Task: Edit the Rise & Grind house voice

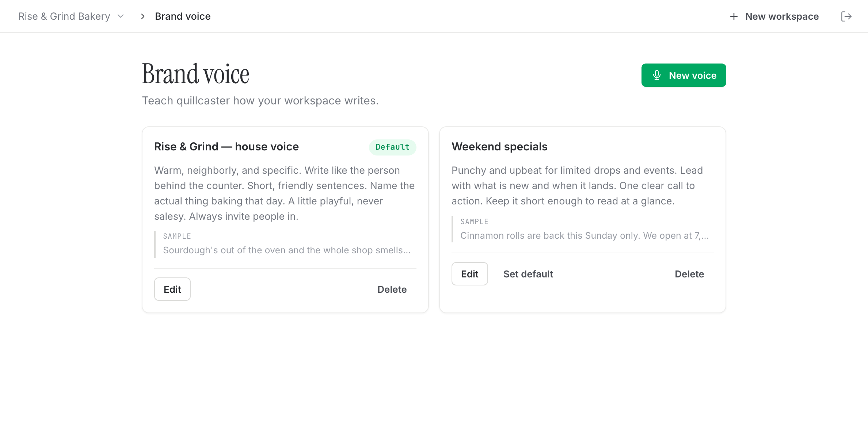Action: (x=172, y=289)
